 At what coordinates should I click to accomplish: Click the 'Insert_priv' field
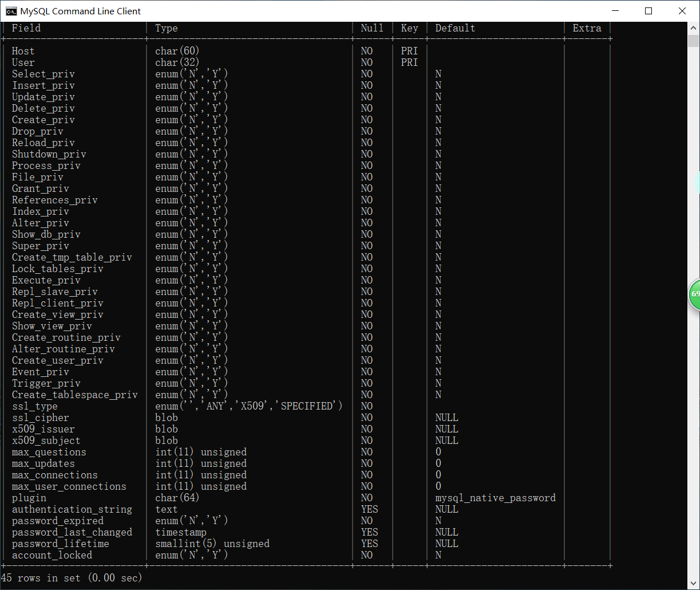[x=43, y=85]
